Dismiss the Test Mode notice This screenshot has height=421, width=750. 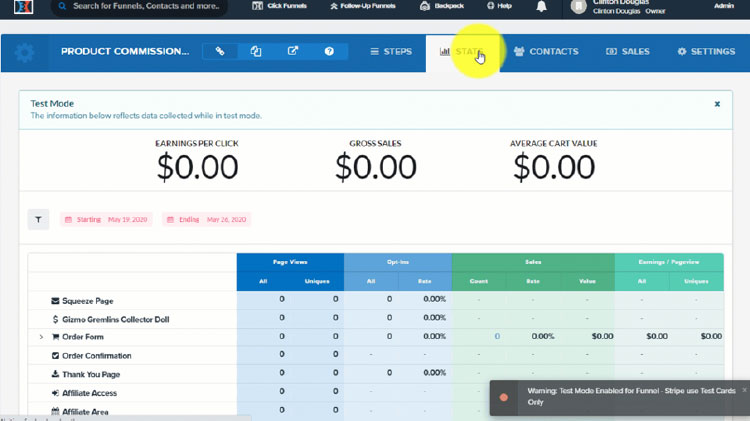(x=717, y=104)
